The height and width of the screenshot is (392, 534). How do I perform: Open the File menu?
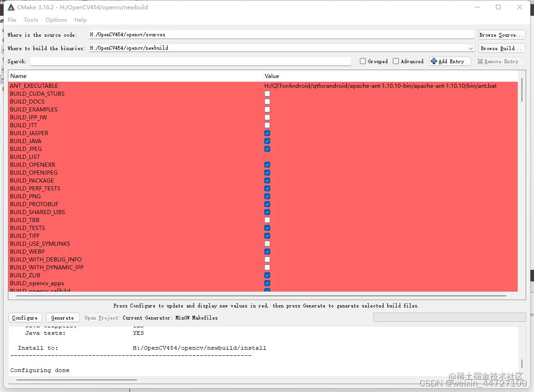pos(12,20)
